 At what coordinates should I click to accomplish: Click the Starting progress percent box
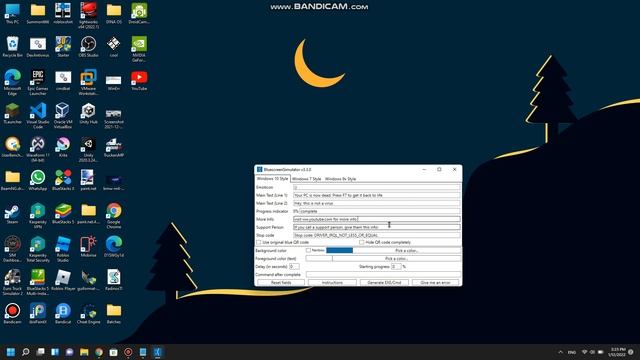[396, 267]
